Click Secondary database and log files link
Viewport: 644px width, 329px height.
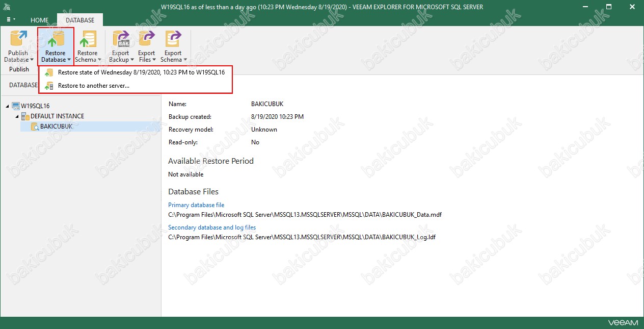[x=212, y=227]
